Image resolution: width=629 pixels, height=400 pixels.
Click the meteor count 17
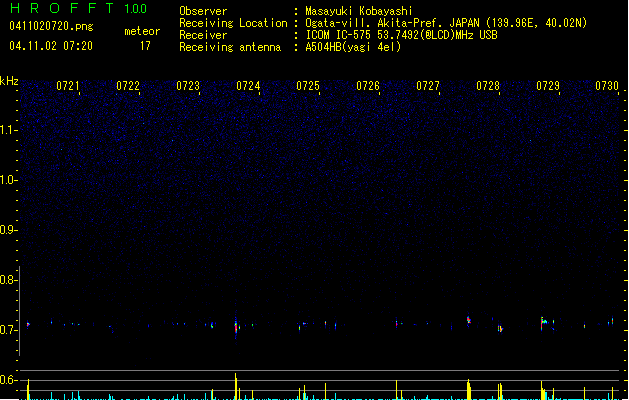point(145,46)
